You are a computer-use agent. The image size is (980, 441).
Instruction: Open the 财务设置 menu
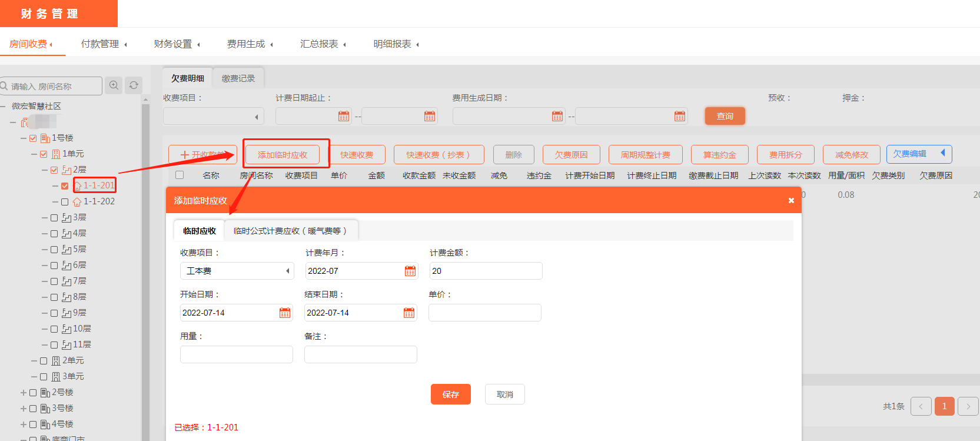pyautogui.click(x=177, y=44)
